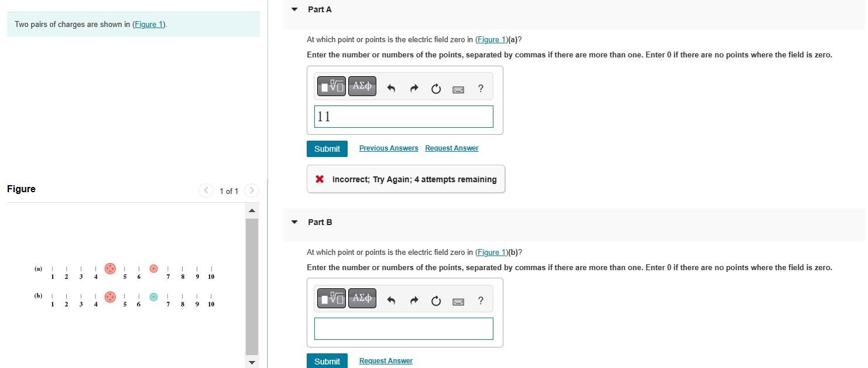This screenshot has width=868, height=368.
Task: Open equation template palette in Part B editor
Action: pos(331,298)
